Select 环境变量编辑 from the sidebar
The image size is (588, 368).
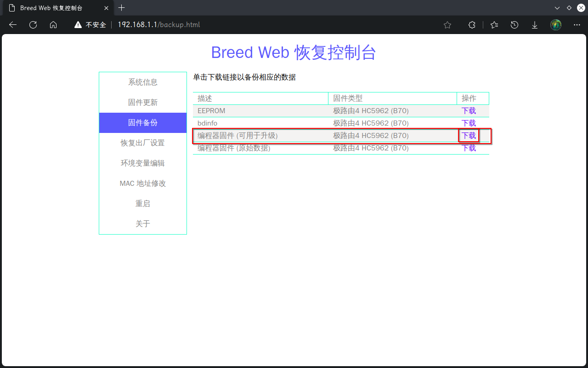coord(142,163)
